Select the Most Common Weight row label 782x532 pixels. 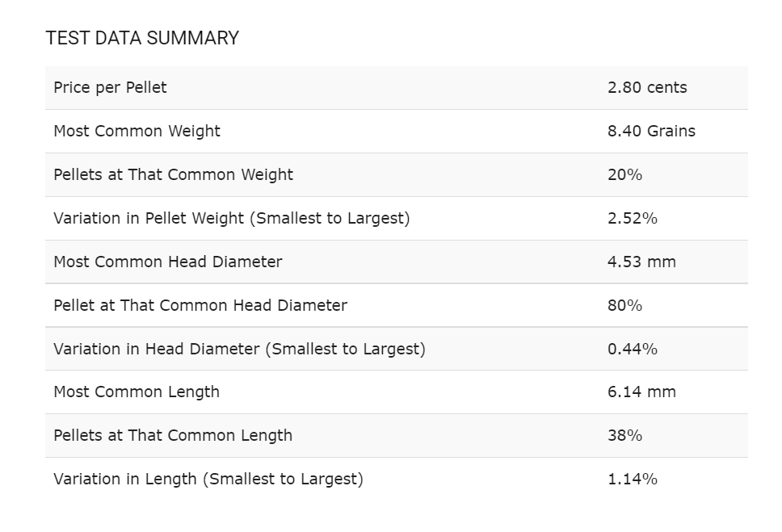pos(137,131)
